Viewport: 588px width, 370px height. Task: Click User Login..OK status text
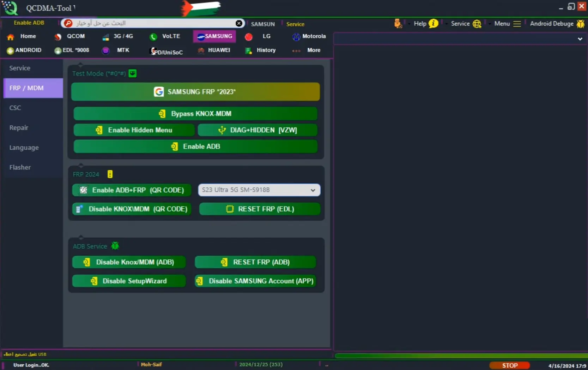tap(31, 365)
